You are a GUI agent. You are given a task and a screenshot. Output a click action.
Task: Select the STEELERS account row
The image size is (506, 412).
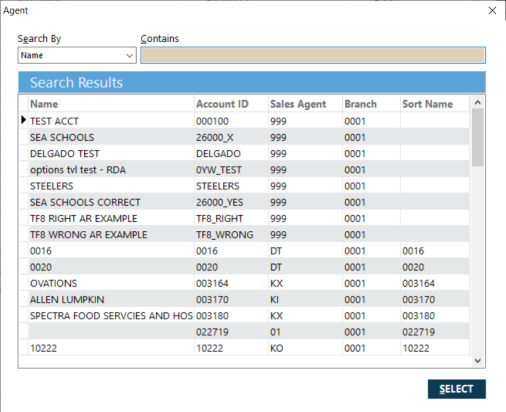pyautogui.click(x=249, y=186)
